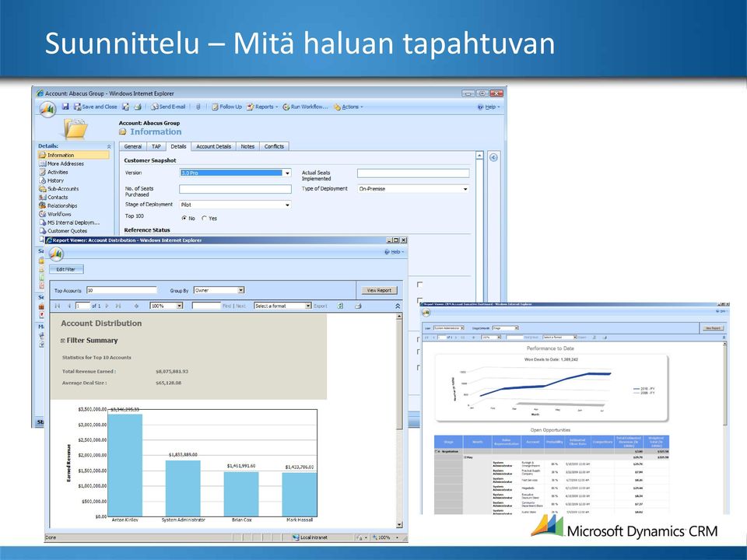
Task: Open the Help menu in Account window
Action: click(x=489, y=107)
